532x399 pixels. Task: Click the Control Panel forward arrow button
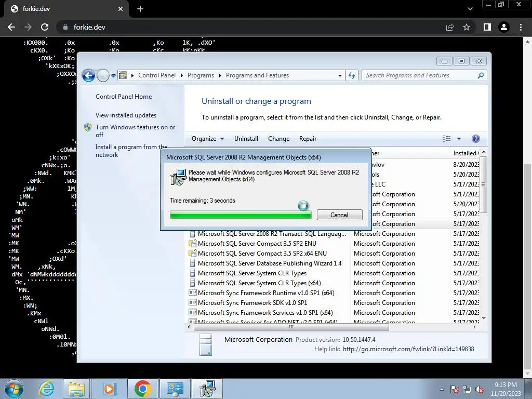pyautogui.click(x=103, y=75)
